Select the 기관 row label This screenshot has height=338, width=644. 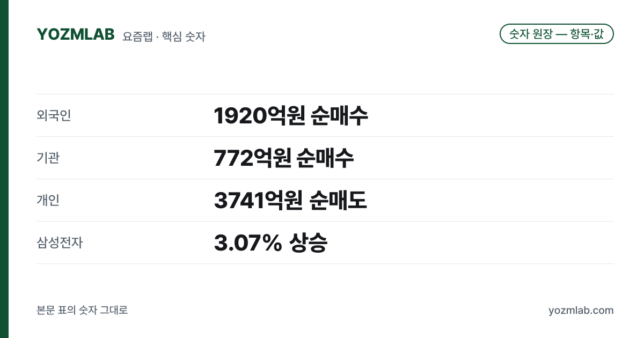48,158
